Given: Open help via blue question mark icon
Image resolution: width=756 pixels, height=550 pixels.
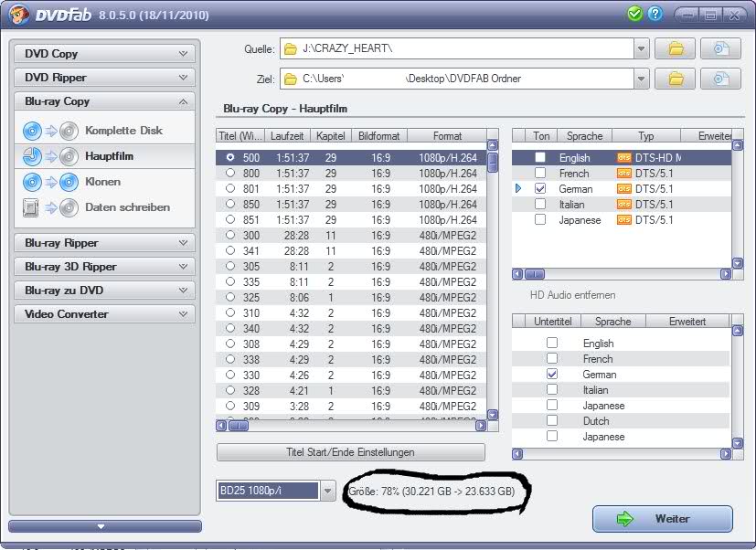Looking at the screenshot, I should 655,14.
